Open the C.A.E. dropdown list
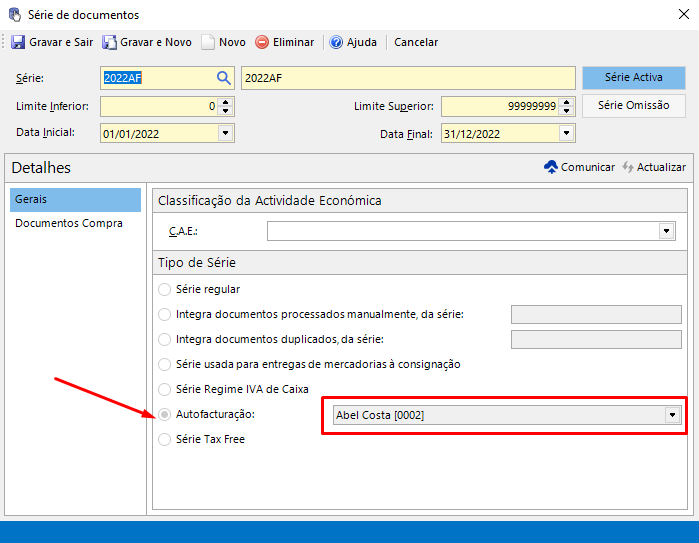 667,231
